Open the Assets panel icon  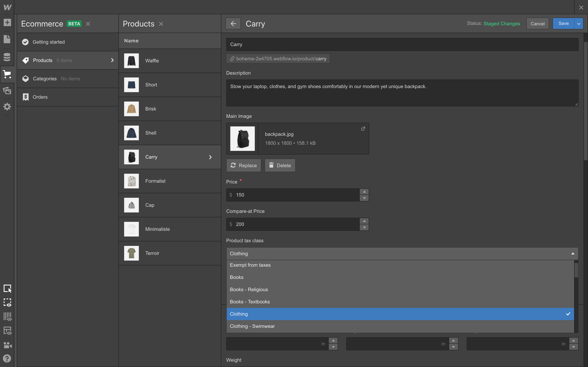[7, 91]
